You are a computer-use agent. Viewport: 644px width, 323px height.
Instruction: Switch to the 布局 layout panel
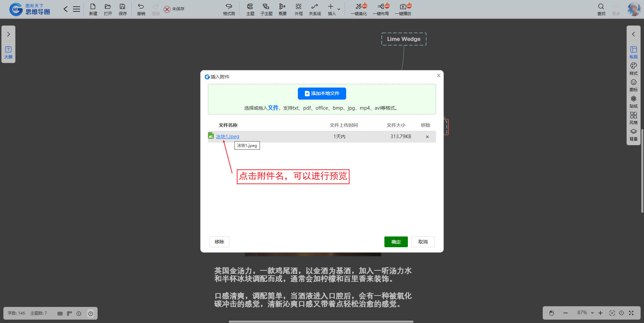point(633,52)
